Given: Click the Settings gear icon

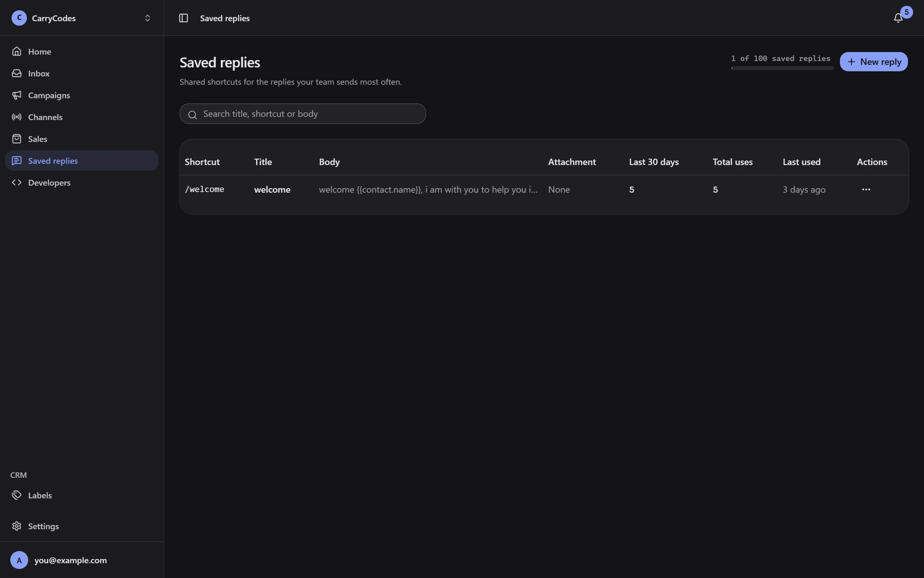Looking at the screenshot, I should pyautogui.click(x=16, y=526).
